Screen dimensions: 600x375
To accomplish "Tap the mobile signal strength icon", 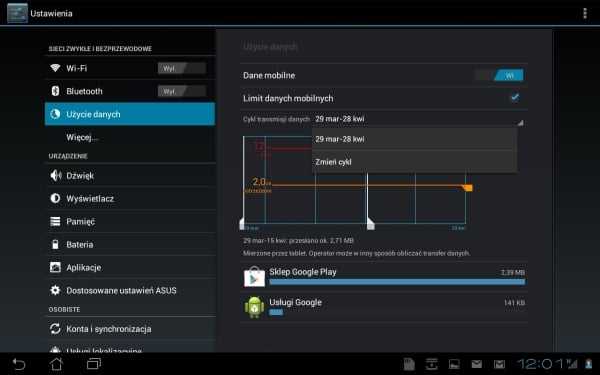I will click(572, 364).
